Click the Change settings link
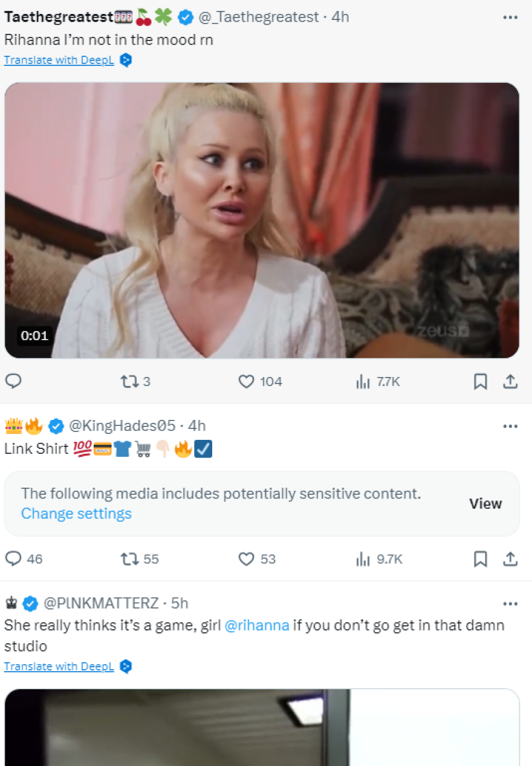The width and height of the screenshot is (532, 766). [76, 514]
